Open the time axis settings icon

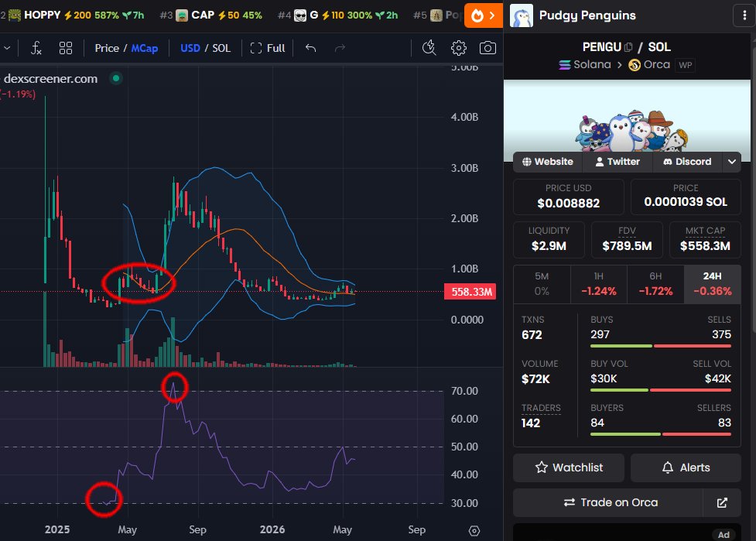pyautogui.click(x=474, y=530)
